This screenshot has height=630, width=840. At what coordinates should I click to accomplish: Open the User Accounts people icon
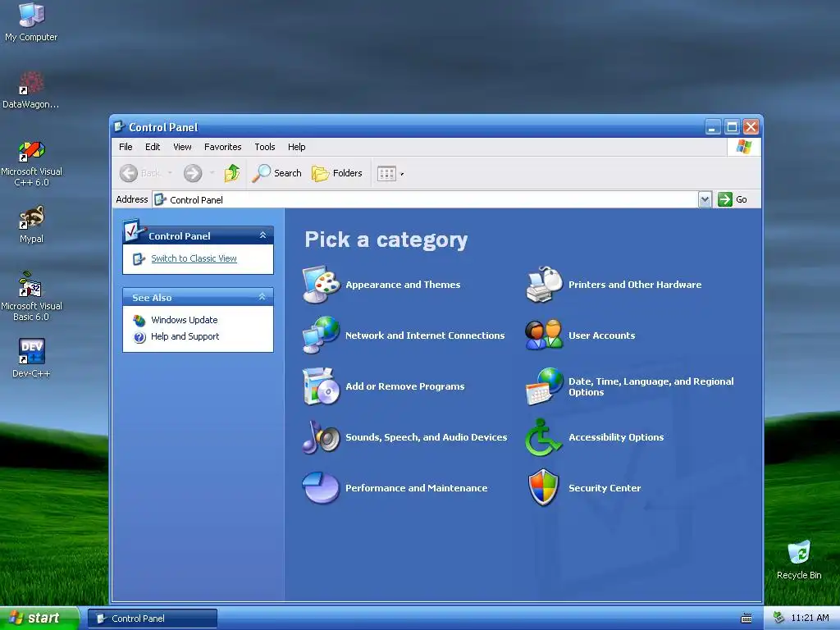tap(545, 335)
